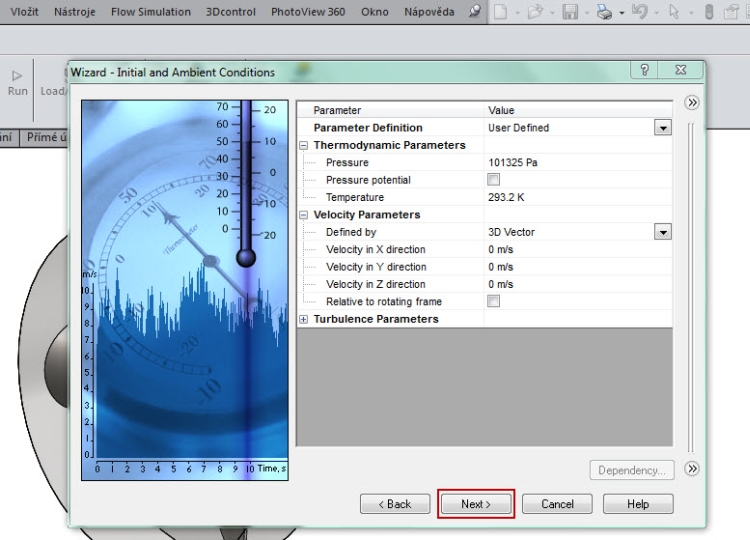Screen dimensions: 750x540
Task: Open dropdown arrow next to New document icon
Action: (518, 12)
